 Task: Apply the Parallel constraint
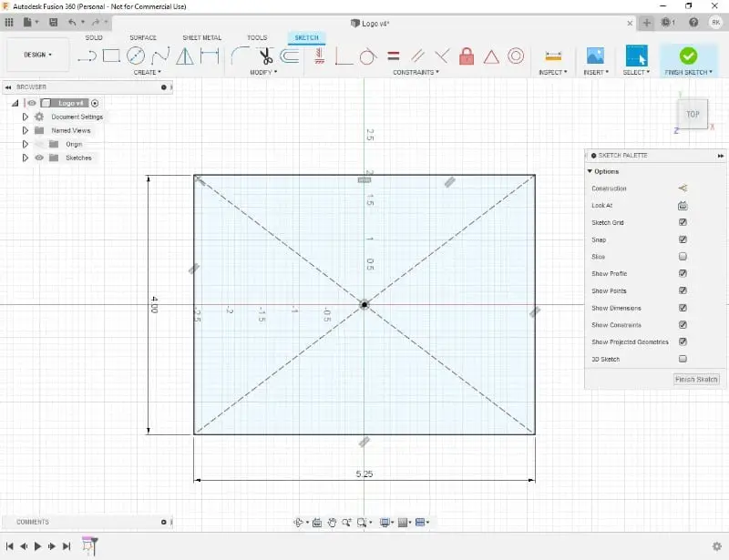tap(417, 56)
